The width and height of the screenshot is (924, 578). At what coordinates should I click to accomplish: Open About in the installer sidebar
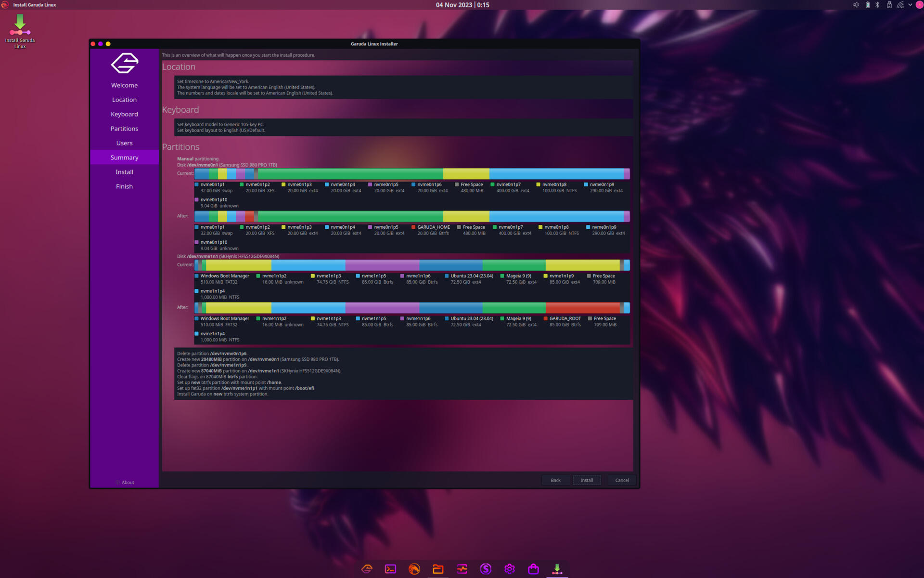[x=125, y=482]
